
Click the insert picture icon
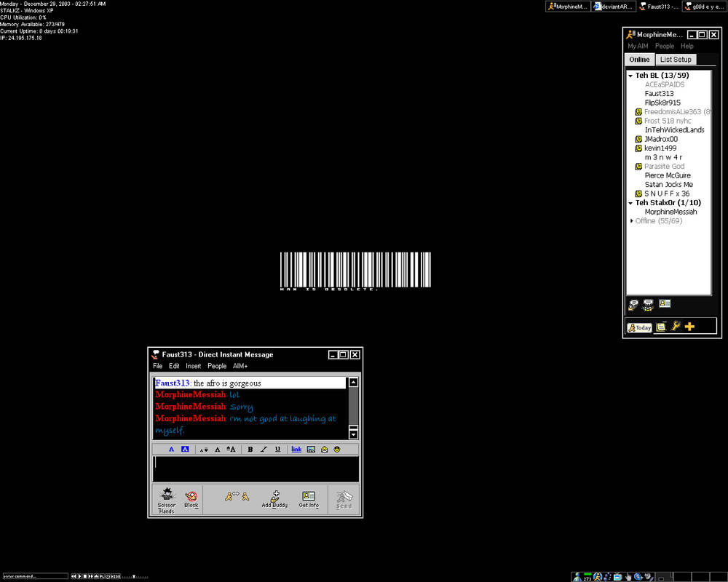[x=311, y=450]
